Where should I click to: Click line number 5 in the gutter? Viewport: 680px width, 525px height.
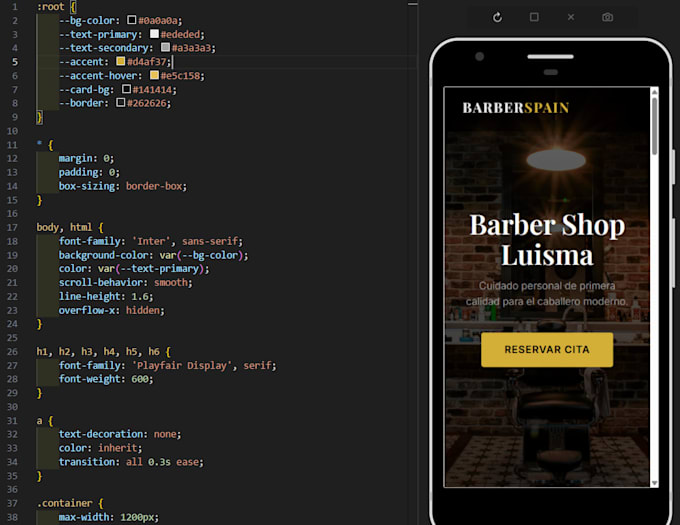click(x=15, y=62)
